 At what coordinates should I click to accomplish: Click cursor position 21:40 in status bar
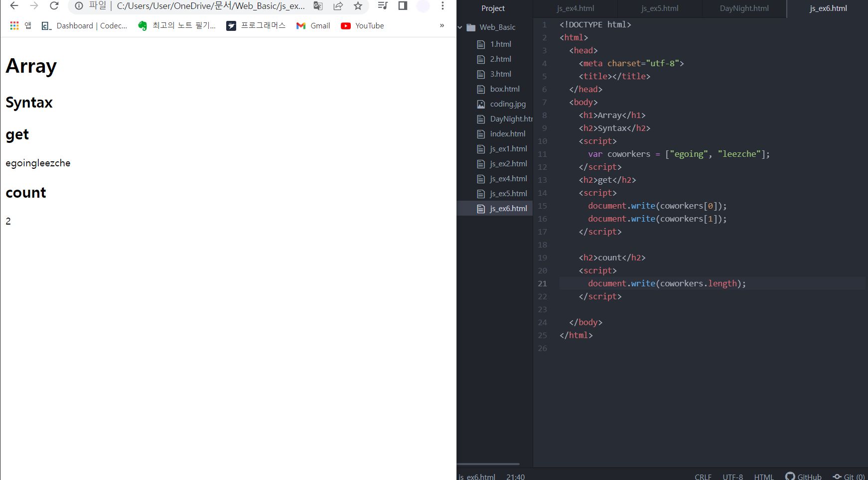point(515,477)
